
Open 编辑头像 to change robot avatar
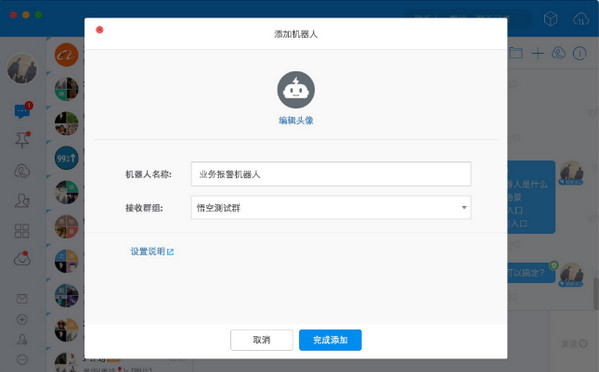pyautogui.click(x=296, y=121)
